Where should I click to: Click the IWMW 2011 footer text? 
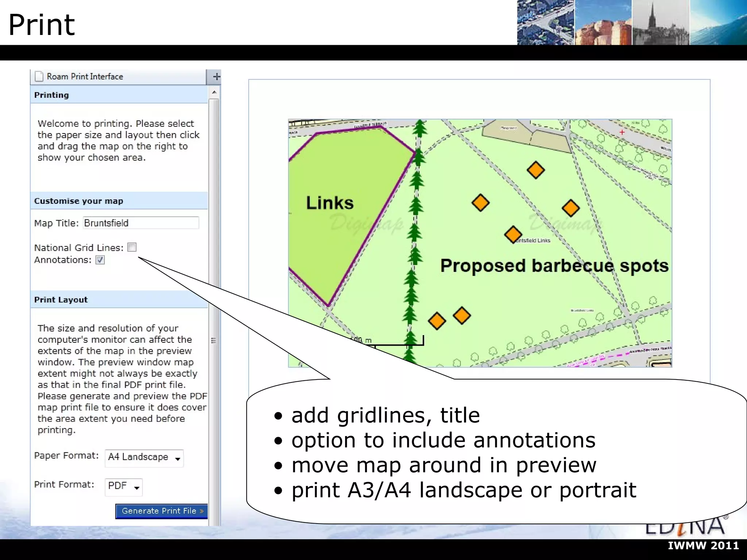(704, 545)
